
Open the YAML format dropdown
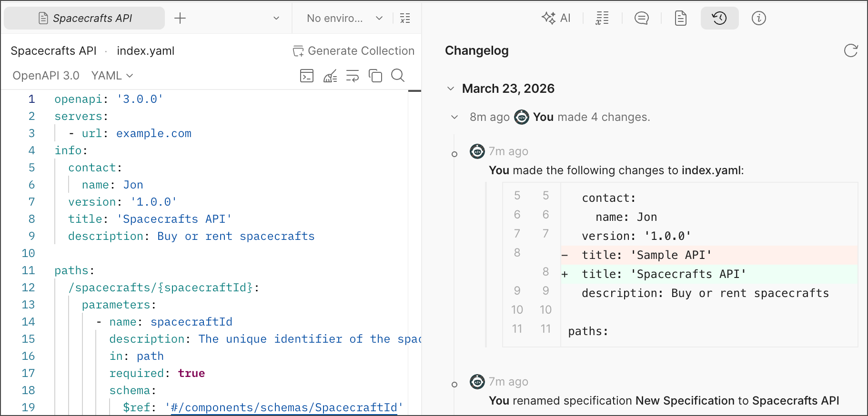(x=112, y=76)
